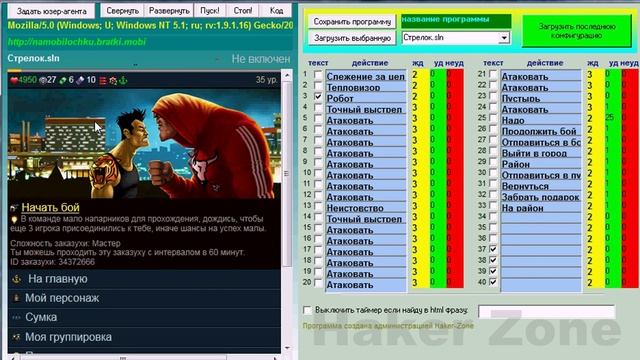Click the название программы input field
This screenshot has width=640, height=360.
click(456, 21)
